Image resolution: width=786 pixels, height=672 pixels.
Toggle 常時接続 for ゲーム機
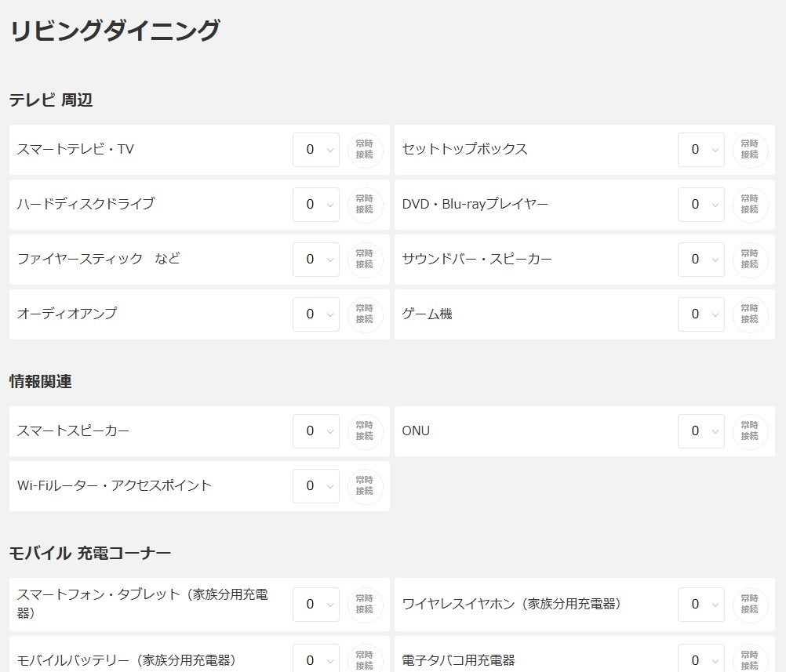(750, 314)
